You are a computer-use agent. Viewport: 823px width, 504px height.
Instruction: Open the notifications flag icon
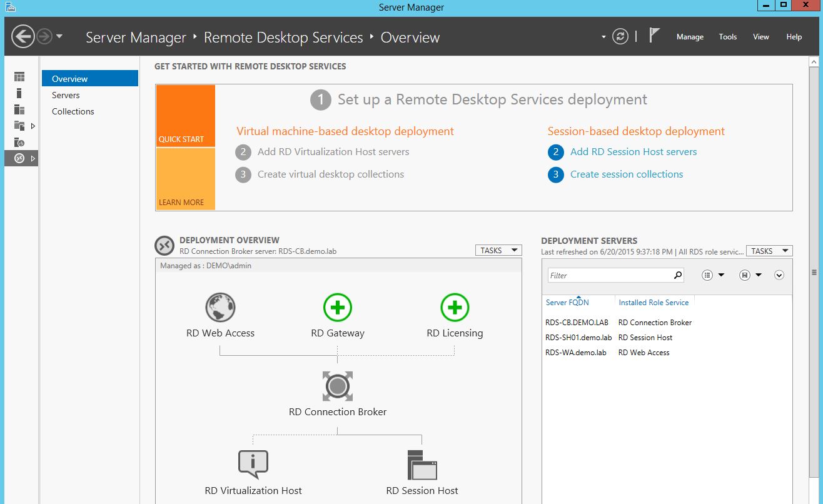point(654,36)
